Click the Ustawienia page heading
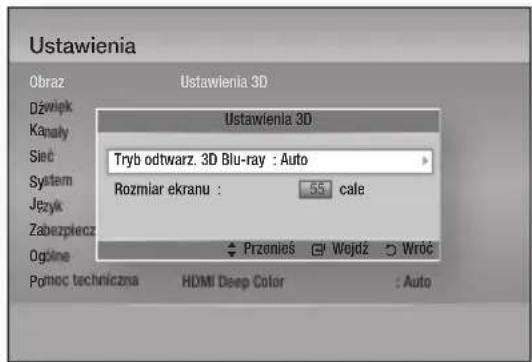This screenshot has width=532, height=362. [x=82, y=45]
